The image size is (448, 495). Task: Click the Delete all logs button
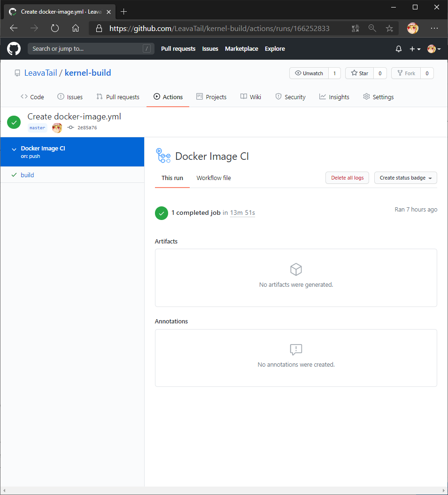(347, 178)
